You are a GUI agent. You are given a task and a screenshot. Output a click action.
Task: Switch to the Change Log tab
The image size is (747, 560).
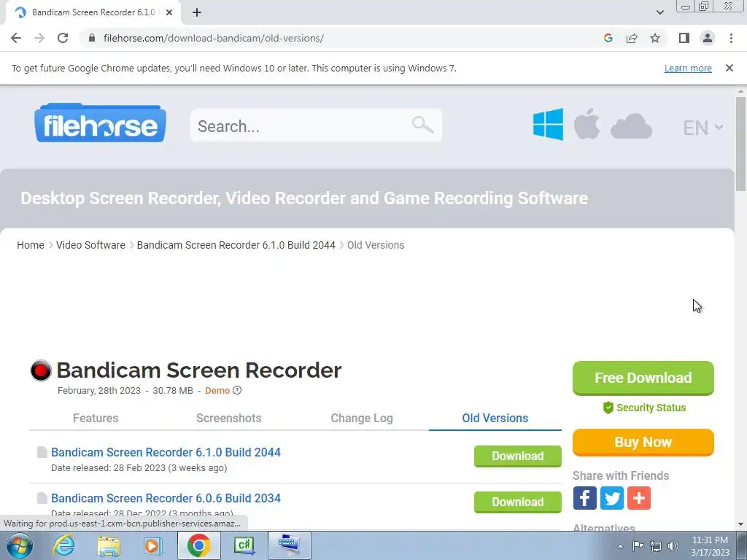click(x=362, y=418)
